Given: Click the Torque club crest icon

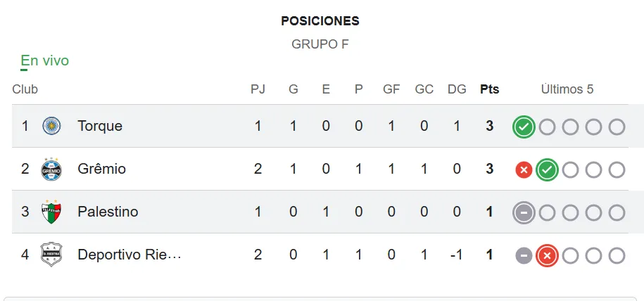Looking at the screenshot, I should point(51,127).
